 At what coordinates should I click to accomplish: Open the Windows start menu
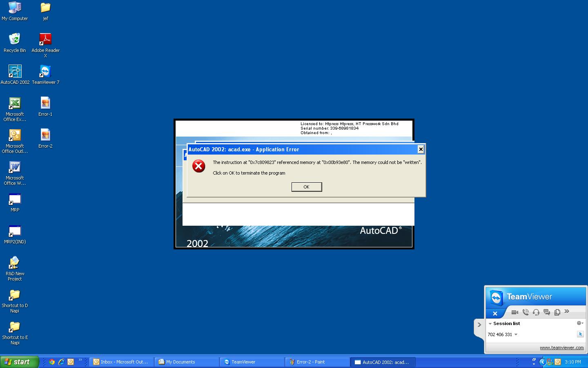tap(19, 362)
